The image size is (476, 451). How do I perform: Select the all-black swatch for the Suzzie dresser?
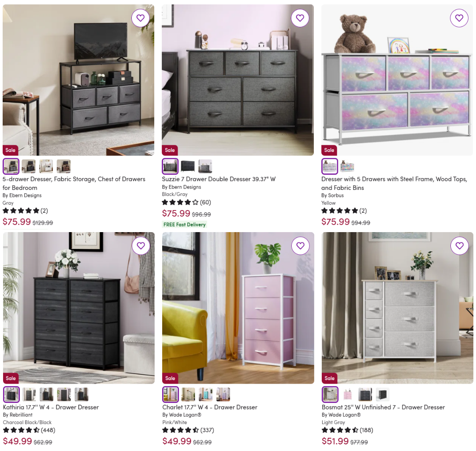pyautogui.click(x=188, y=166)
